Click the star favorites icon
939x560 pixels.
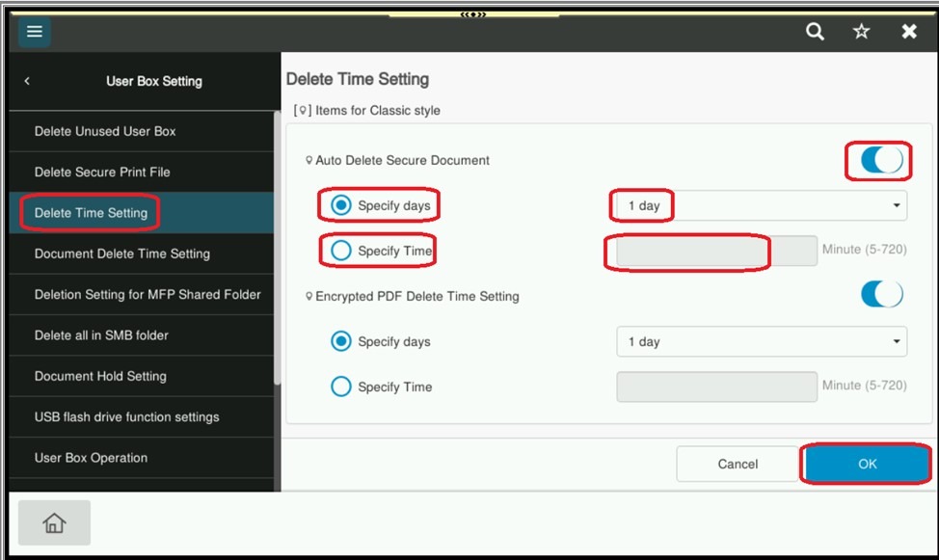click(x=861, y=32)
